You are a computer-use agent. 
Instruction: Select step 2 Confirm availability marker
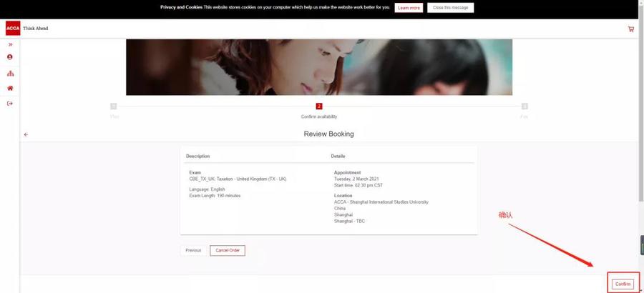(319, 106)
